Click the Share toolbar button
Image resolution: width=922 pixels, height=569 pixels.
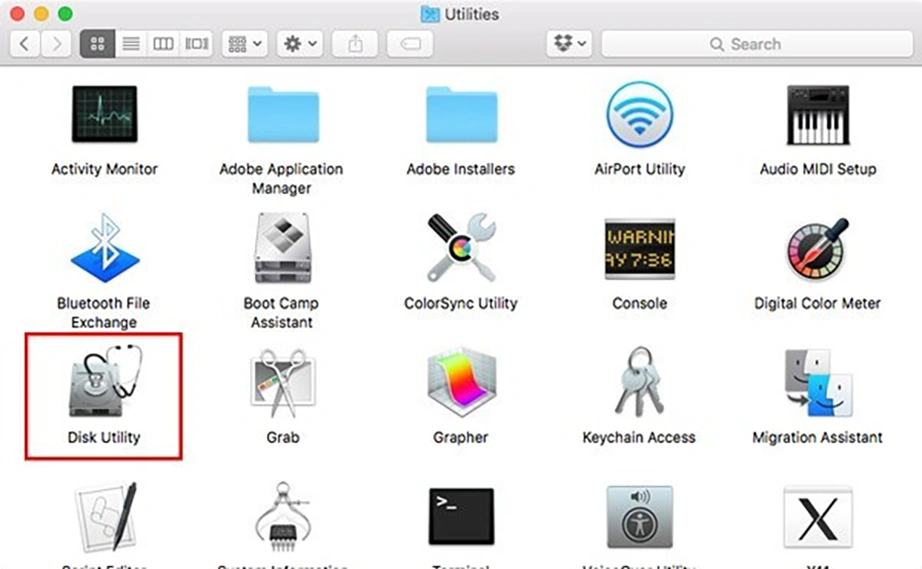[355, 43]
